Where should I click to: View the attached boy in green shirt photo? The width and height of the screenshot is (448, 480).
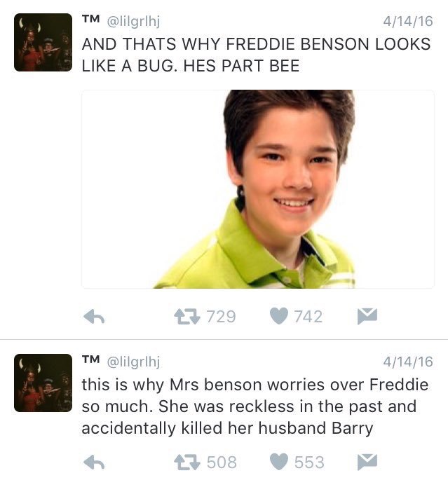pos(258,189)
